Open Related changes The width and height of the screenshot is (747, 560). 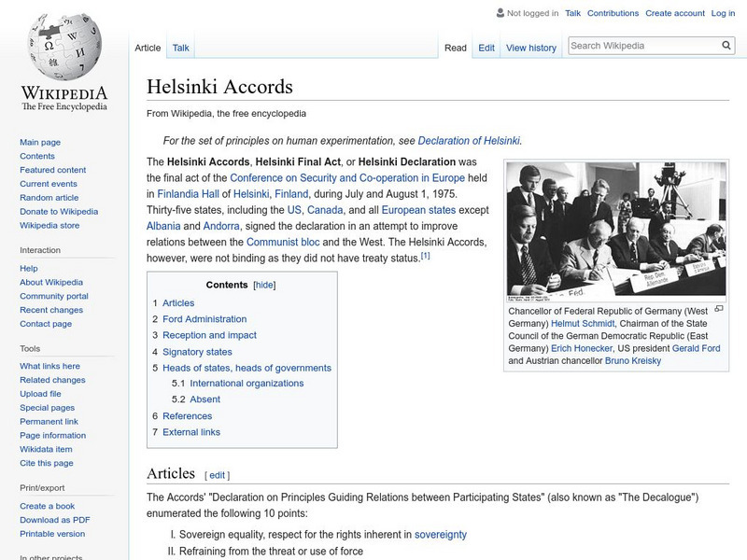52,380
